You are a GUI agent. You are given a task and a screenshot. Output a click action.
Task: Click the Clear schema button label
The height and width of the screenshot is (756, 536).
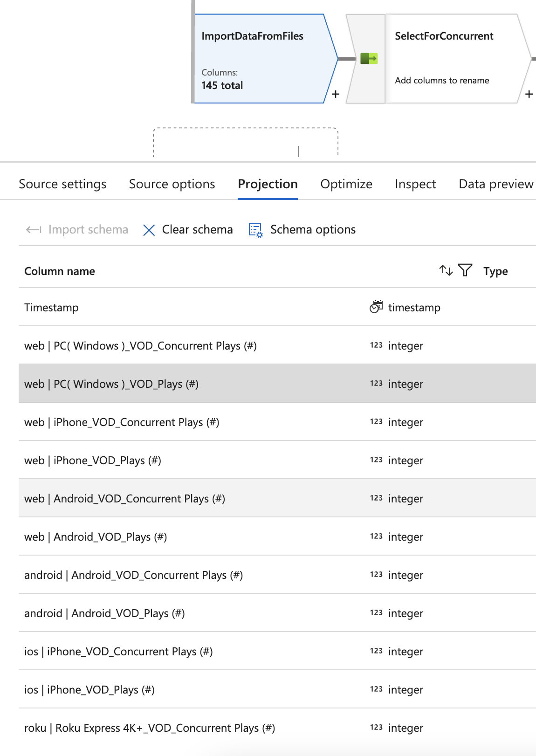pos(197,230)
